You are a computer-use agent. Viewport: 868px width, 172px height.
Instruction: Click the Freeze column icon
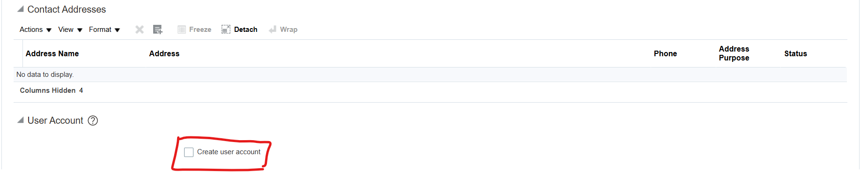182,30
